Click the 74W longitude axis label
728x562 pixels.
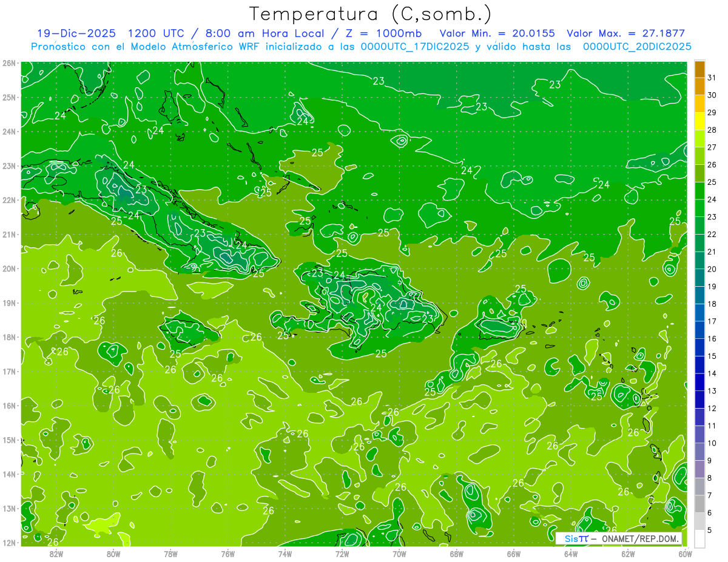point(285,554)
